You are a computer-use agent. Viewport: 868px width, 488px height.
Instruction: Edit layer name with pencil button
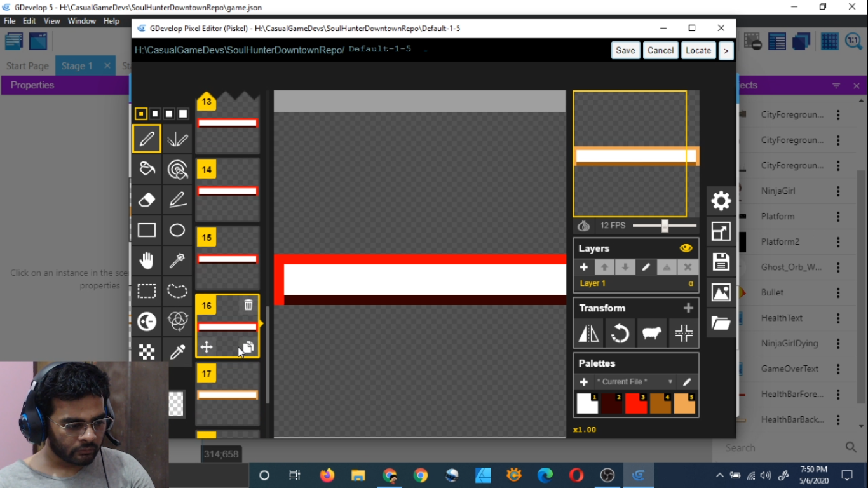point(646,268)
